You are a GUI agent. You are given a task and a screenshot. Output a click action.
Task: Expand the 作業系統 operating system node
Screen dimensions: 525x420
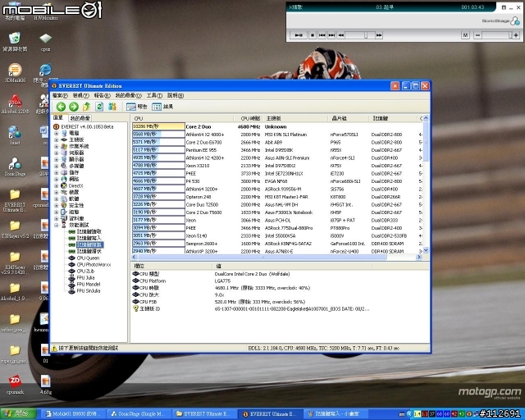(57, 146)
